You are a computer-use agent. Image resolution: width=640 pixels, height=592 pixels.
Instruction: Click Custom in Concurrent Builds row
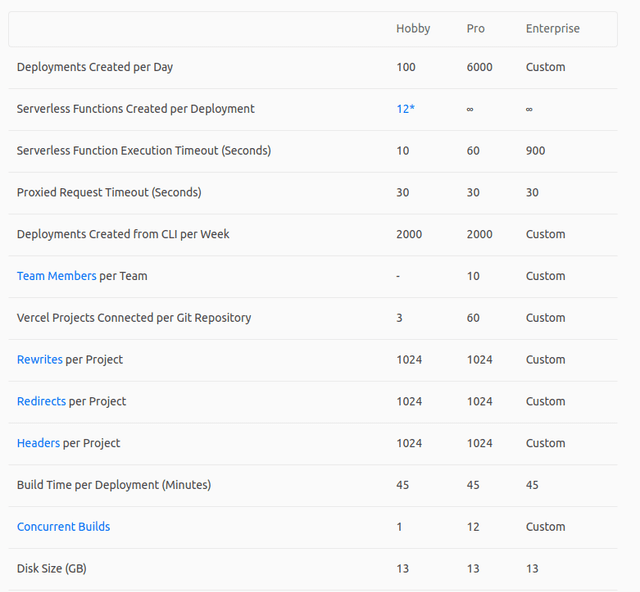pos(545,527)
